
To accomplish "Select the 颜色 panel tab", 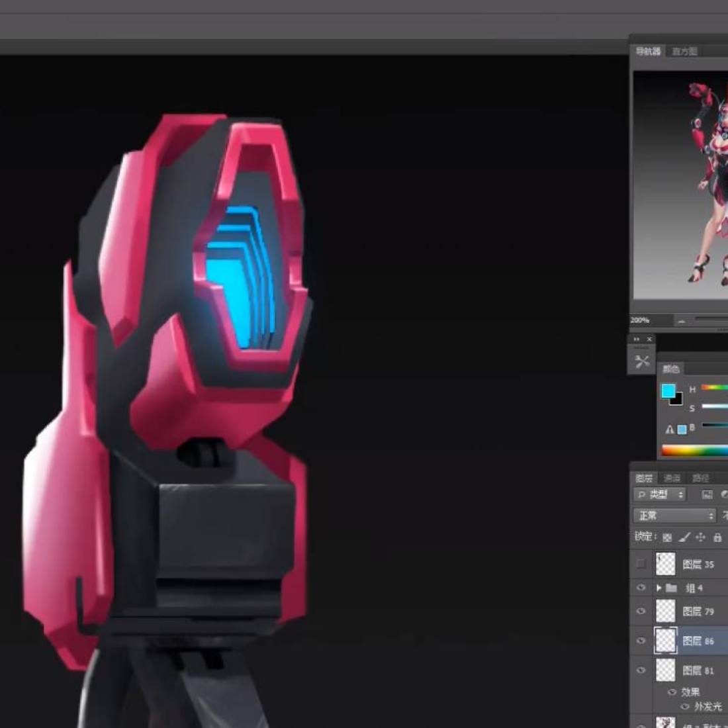I will (x=671, y=369).
